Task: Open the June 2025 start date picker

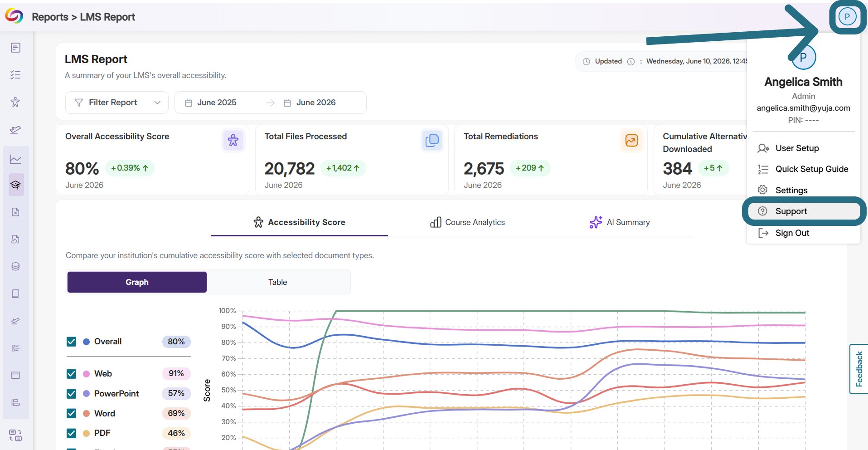Action: click(211, 103)
